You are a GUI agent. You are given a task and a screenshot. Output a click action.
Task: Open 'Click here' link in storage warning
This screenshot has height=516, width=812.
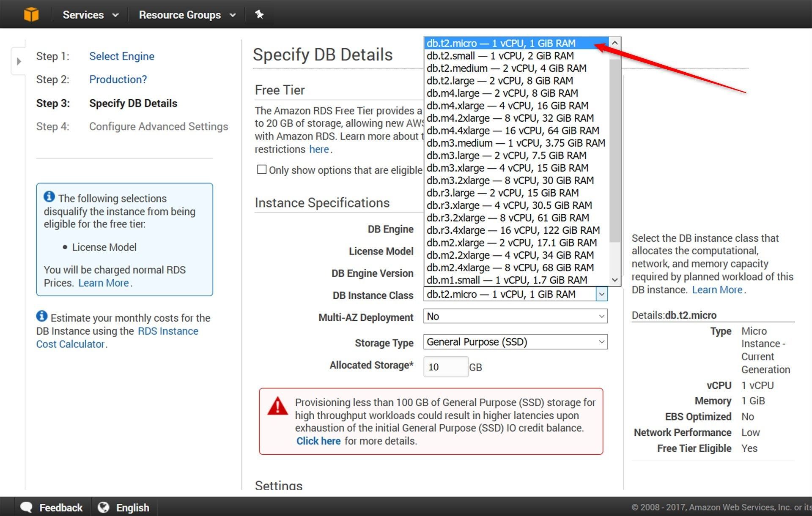click(318, 441)
